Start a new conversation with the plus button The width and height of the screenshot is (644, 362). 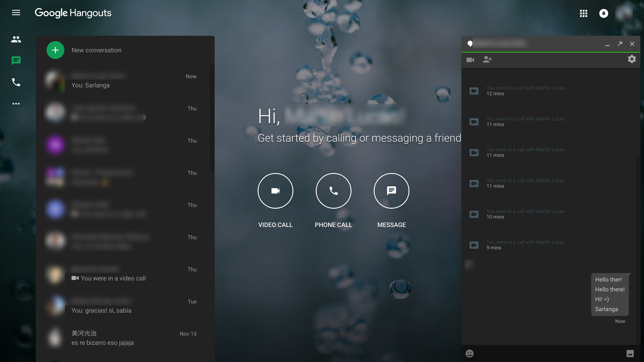(55, 50)
